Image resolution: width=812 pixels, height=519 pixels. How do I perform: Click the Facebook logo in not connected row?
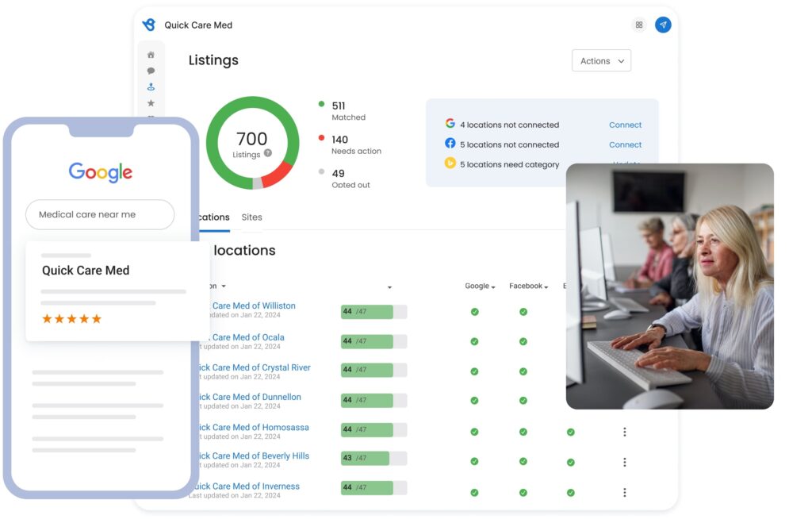point(450,143)
